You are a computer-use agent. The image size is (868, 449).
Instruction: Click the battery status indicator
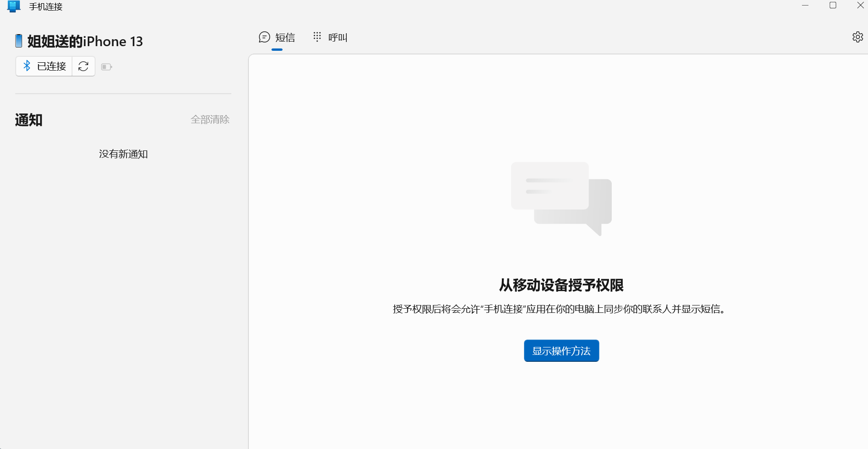pyautogui.click(x=107, y=66)
